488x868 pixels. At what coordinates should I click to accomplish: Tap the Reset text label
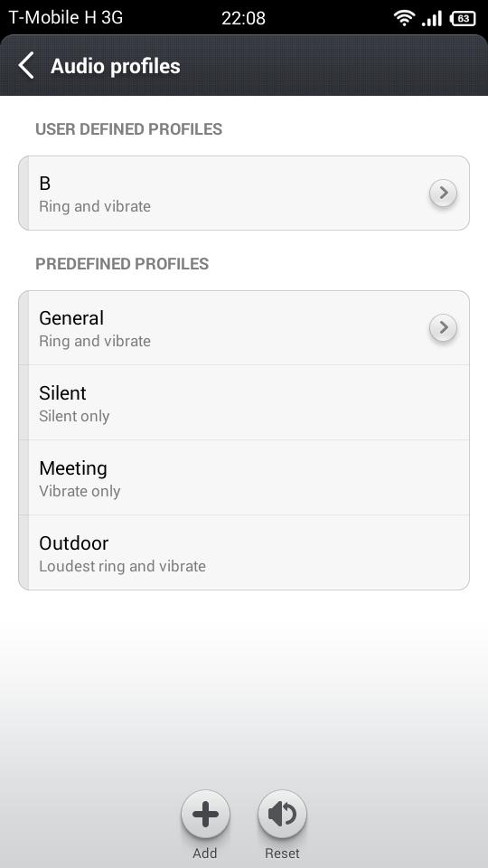click(x=282, y=853)
